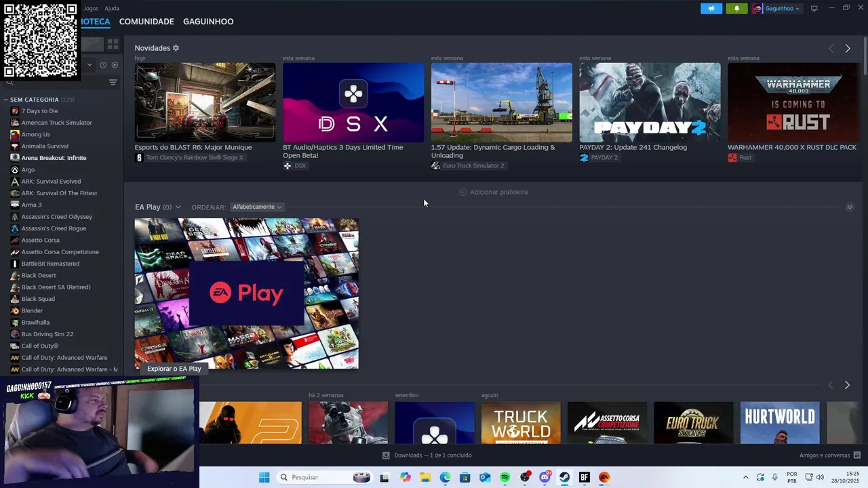The height and width of the screenshot is (488, 868).
Task: Click the taskbar Pesquisar search box
Action: click(325, 477)
